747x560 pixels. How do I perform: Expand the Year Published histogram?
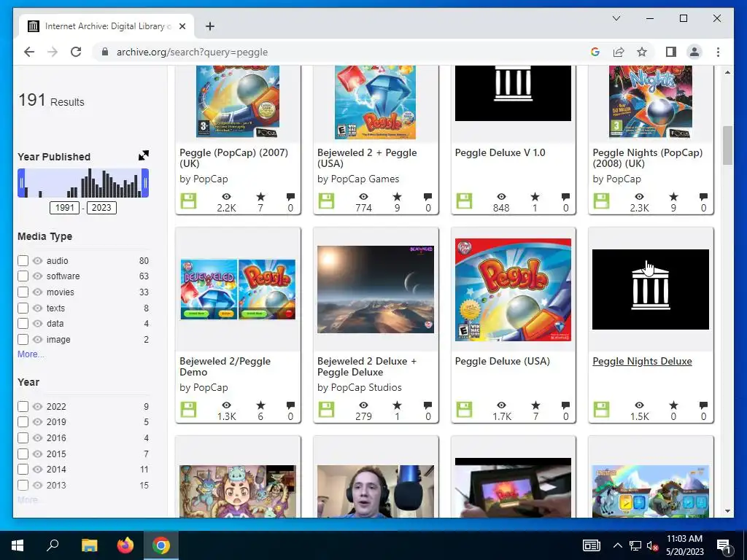click(x=144, y=155)
